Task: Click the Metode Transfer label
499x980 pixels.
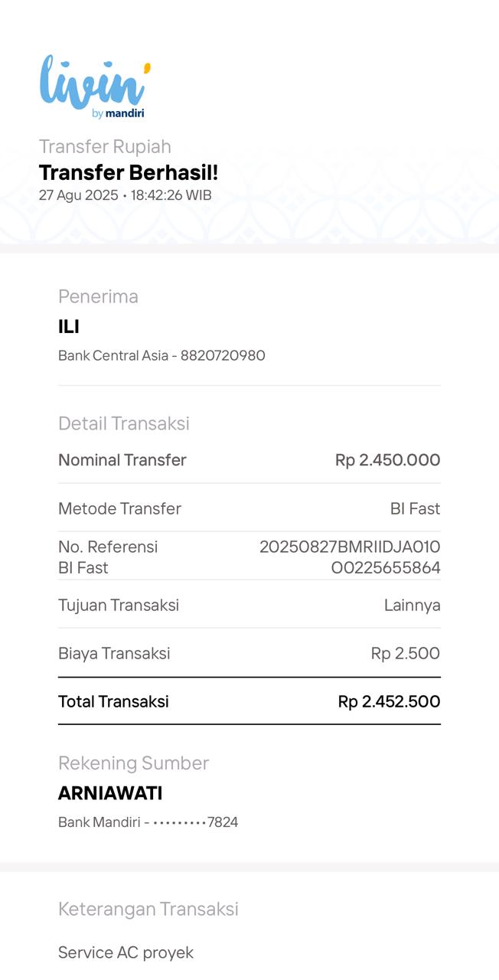Action: click(x=119, y=508)
